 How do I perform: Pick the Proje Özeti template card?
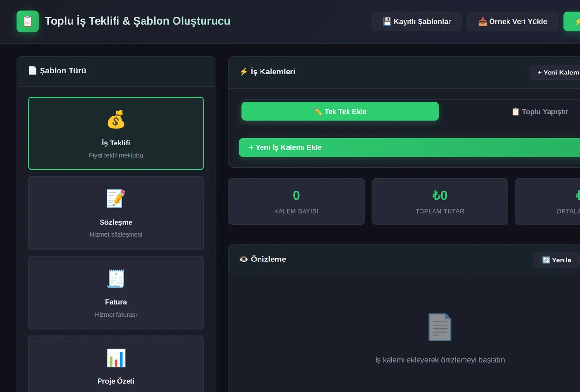116,364
